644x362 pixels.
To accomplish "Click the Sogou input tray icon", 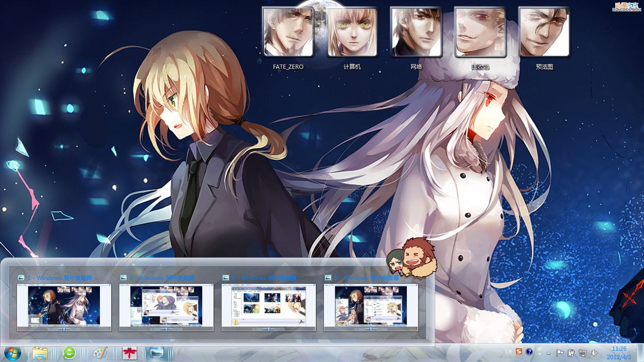I will click(x=519, y=352).
